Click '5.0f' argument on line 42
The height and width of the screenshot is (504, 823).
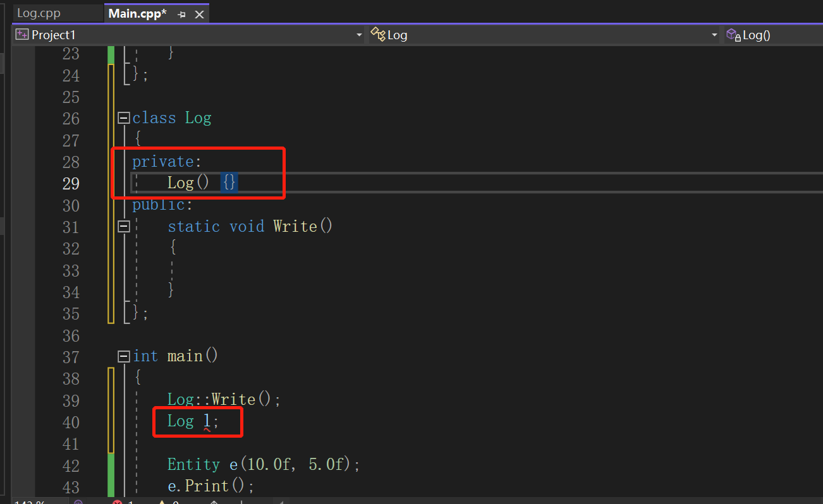(x=326, y=465)
